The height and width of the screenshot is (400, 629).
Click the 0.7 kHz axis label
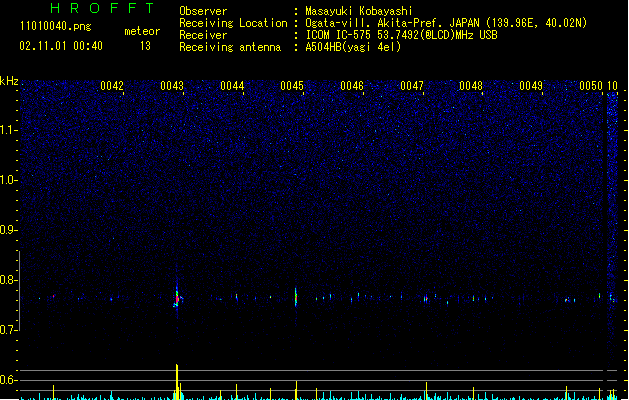point(9,330)
